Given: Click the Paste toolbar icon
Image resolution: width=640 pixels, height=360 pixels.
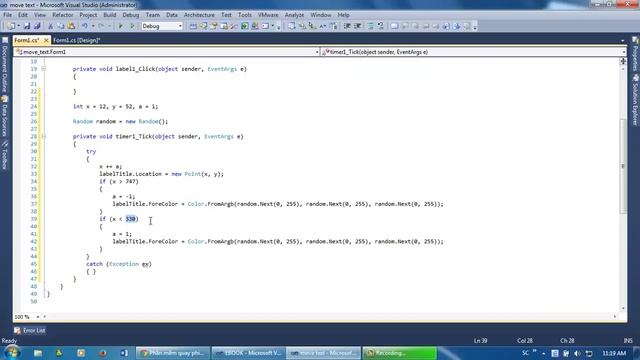Looking at the screenshot, I should tap(71, 26).
